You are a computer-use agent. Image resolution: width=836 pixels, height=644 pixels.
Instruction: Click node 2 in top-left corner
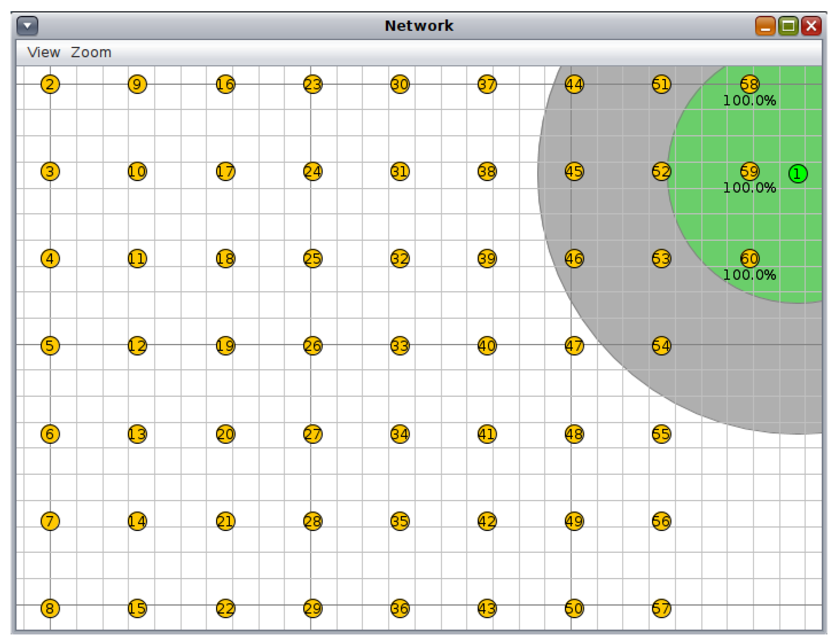coord(50,84)
